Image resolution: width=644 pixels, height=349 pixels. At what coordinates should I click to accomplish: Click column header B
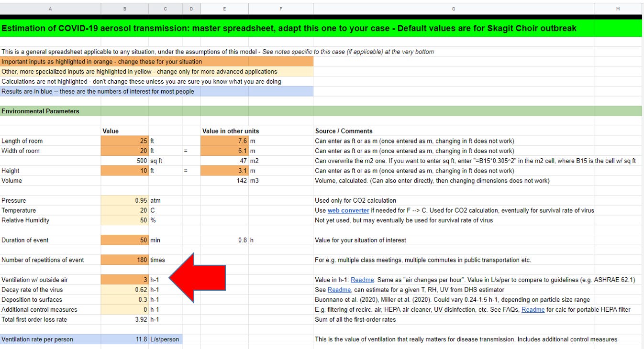[x=124, y=9]
